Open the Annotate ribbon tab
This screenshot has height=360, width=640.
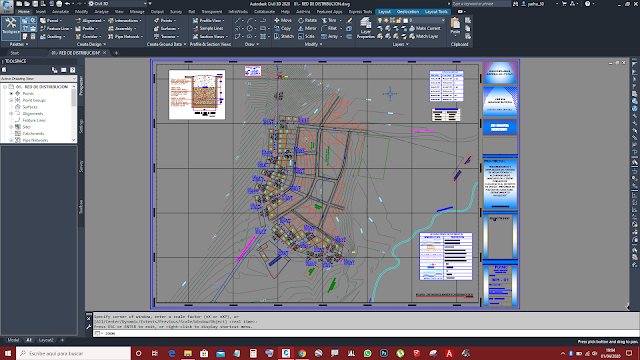pyautogui.click(x=60, y=11)
